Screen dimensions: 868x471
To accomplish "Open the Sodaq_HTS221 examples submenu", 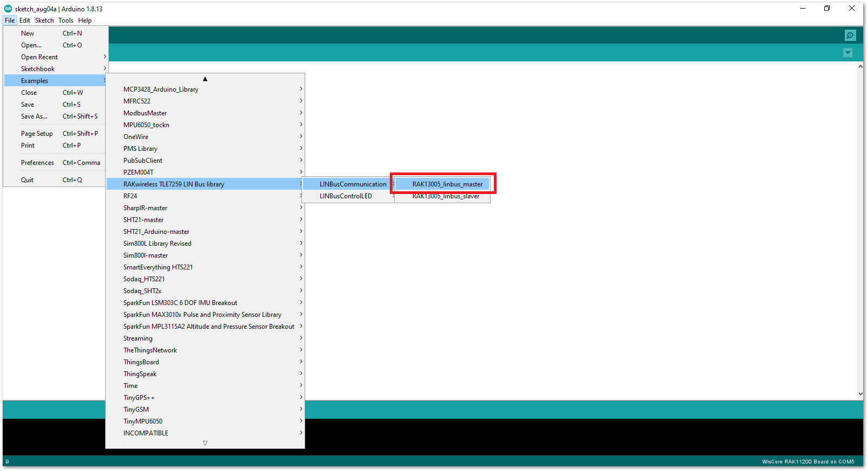I will coord(205,279).
